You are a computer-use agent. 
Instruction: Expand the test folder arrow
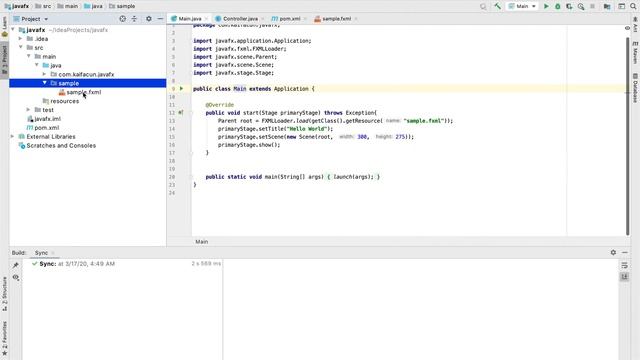(x=29, y=110)
